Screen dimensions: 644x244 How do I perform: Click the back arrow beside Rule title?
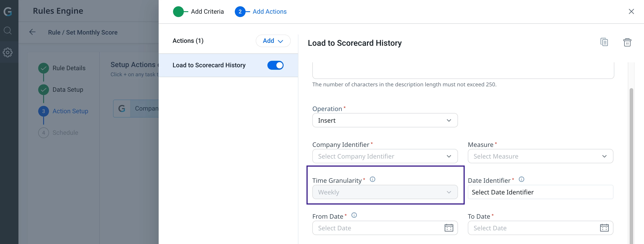[x=33, y=32]
